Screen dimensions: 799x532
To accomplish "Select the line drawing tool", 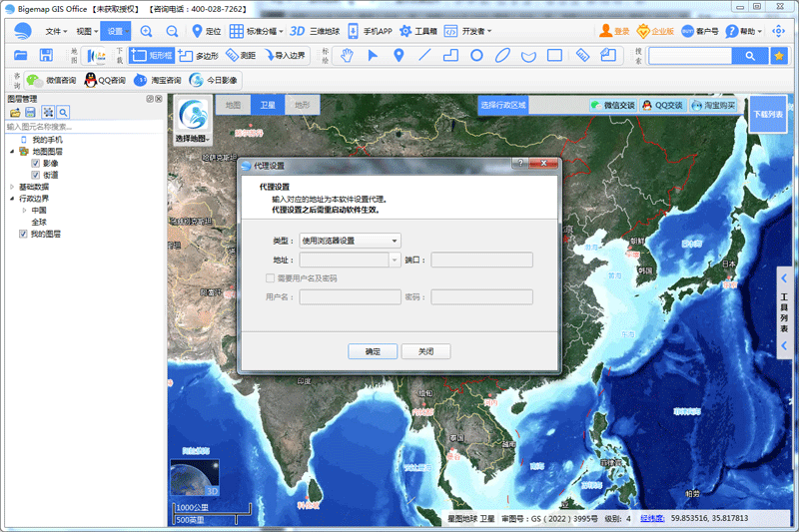I will click(x=424, y=55).
